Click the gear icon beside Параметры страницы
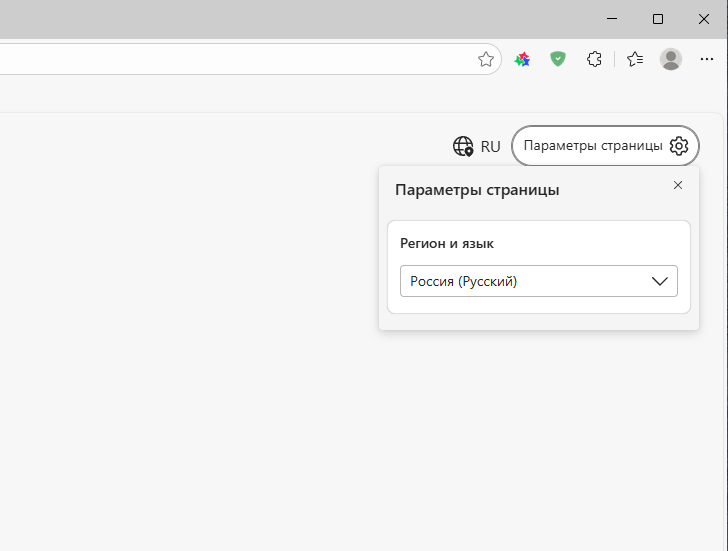This screenshot has width=728, height=551. pyautogui.click(x=679, y=146)
